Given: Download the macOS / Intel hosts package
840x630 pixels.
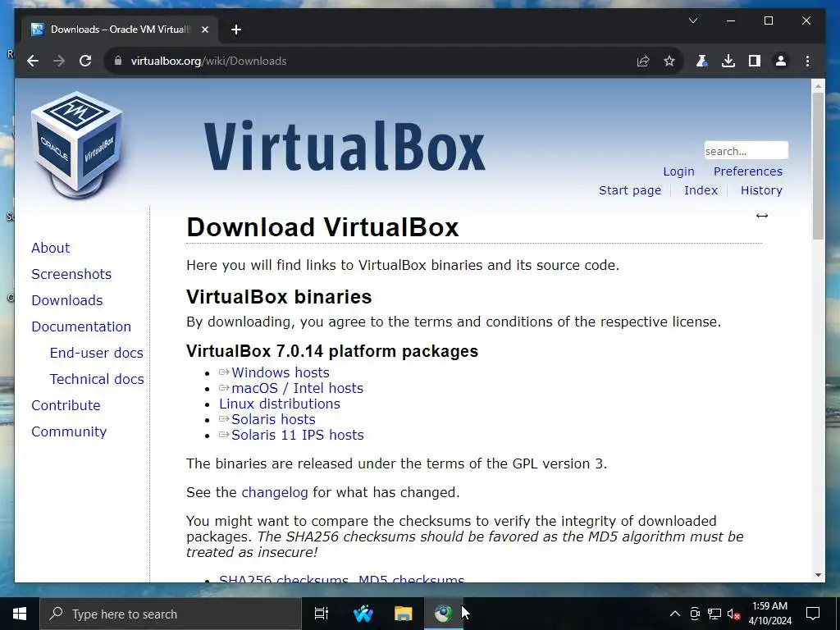Looking at the screenshot, I should 297,388.
